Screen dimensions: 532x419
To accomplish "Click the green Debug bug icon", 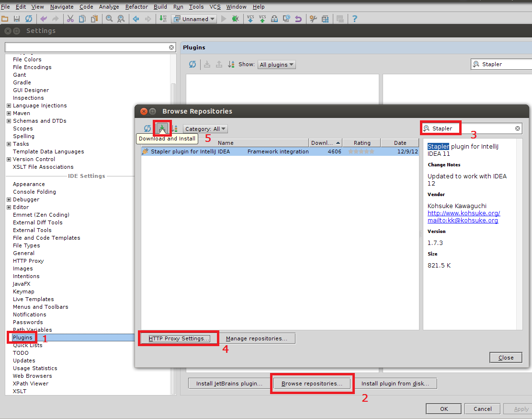I will 235,19.
